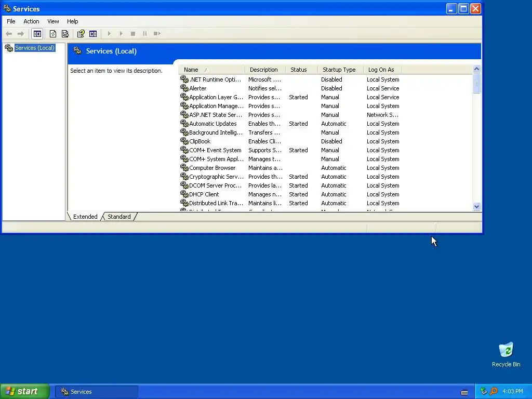This screenshot has height=399, width=532.
Task: Click the 4:03 PM clock
Action: click(x=513, y=391)
